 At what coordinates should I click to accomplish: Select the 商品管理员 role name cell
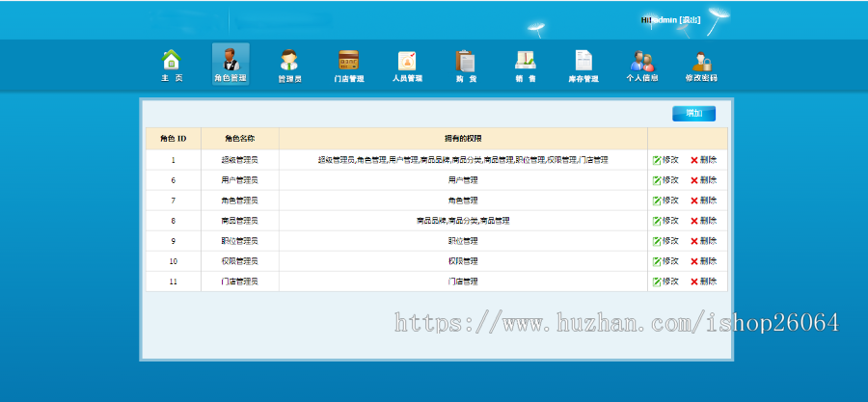[240, 221]
